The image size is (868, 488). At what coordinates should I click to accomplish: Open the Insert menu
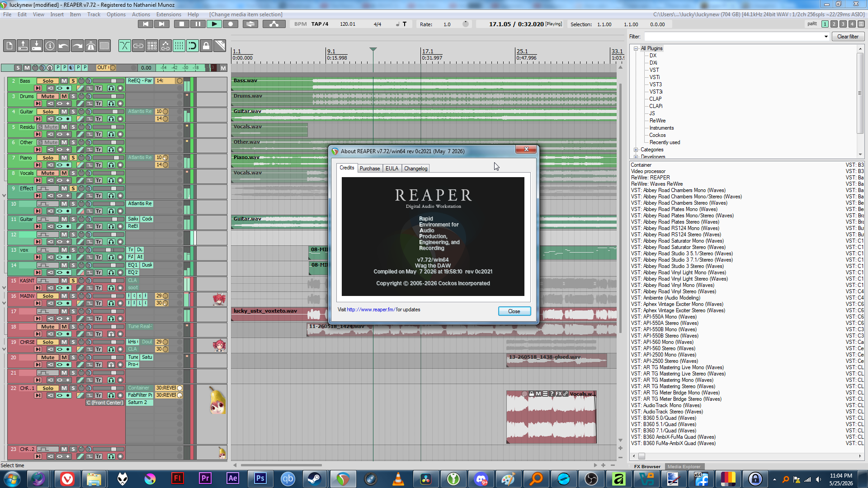click(x=57, y=14)
